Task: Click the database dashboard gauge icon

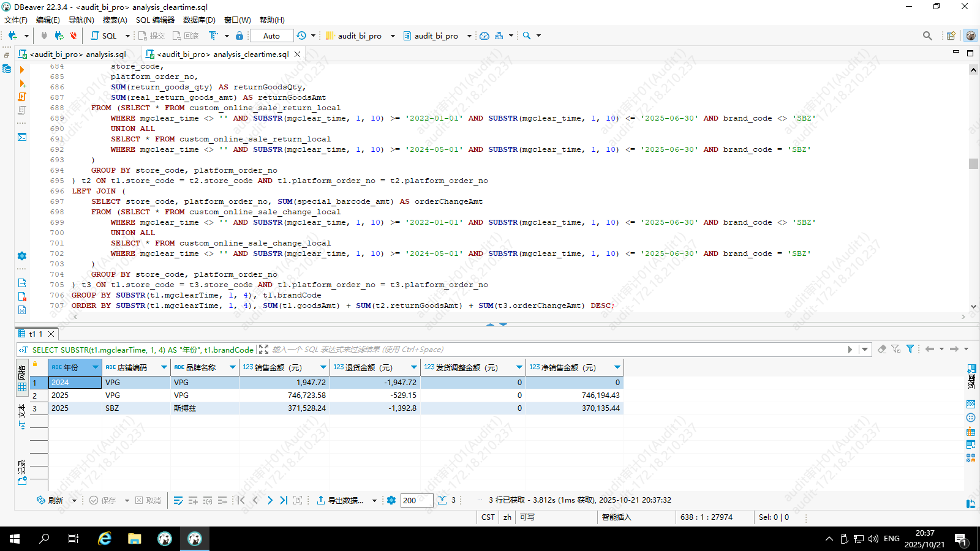Action: click(x=484, y=36)
